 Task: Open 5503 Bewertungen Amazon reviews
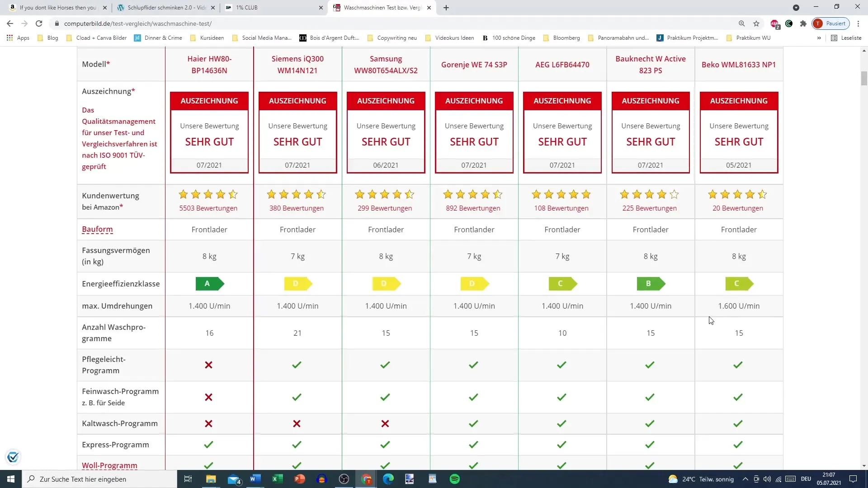[x=208, y=208]
